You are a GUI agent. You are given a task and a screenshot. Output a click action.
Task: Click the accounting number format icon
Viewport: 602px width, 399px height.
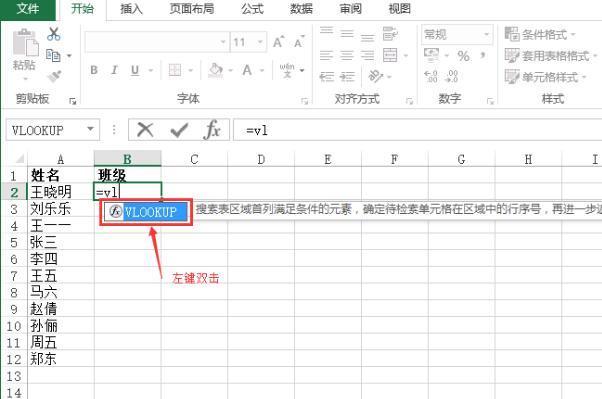[x=432, y=55]
